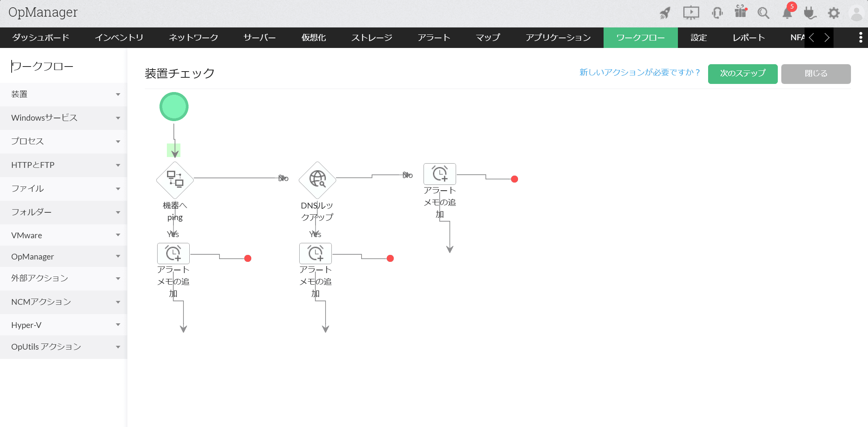This screenshot has width=868, height=427.
Task: Click the magnifier search icon in header
Action: pyautogui.click(x=763, y=13)
